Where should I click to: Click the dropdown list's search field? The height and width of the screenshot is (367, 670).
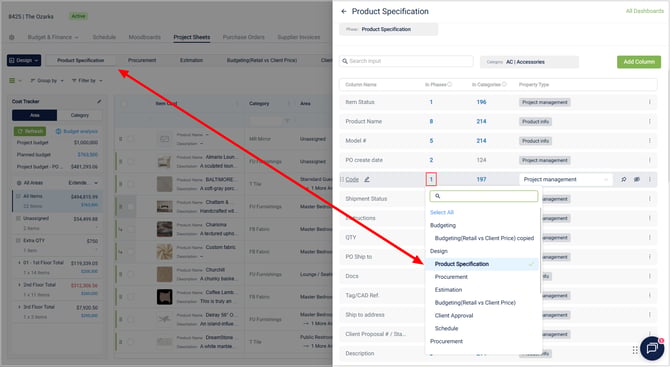[484, 196]
